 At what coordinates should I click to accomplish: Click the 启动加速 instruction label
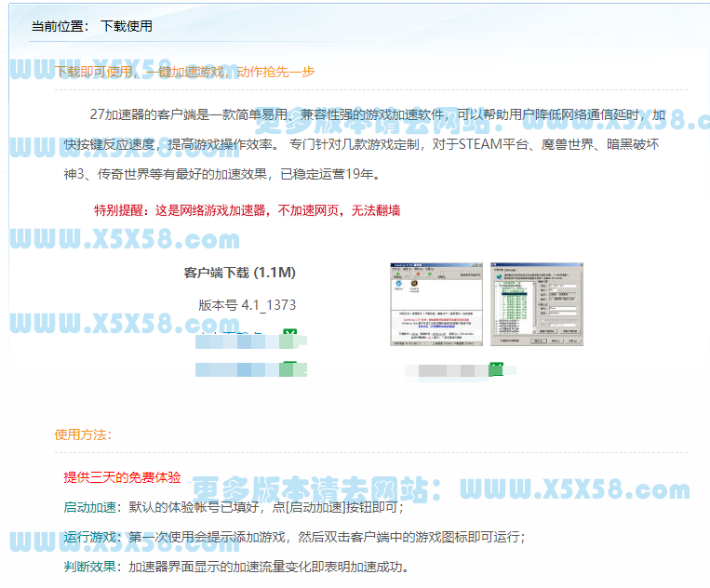point(90,507)
